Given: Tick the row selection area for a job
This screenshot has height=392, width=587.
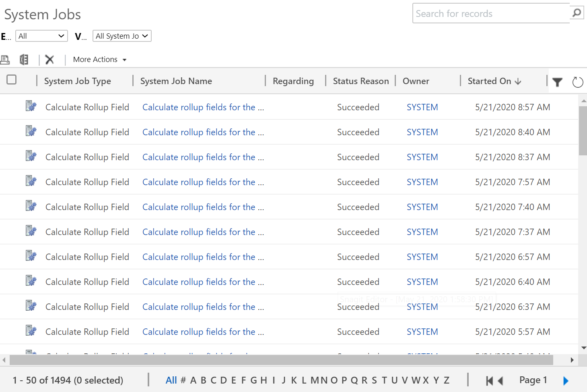Looking at the screenshot, I should tap(11, 107).
